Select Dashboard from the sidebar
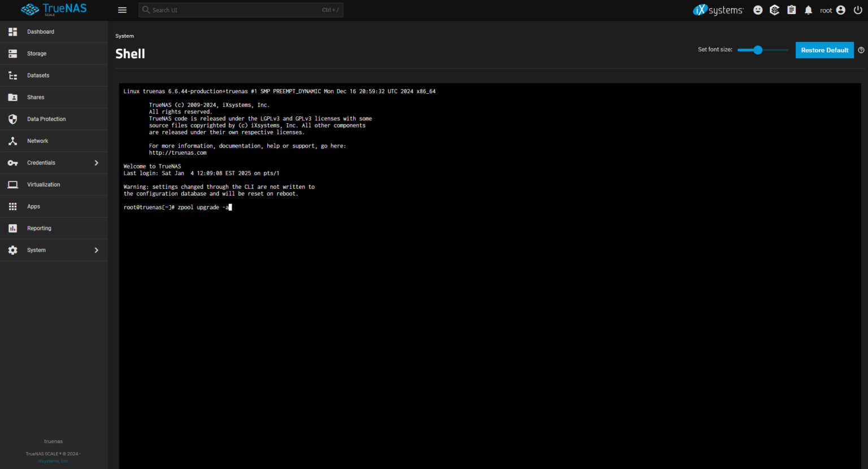The width and height of the screenshot is (868, 469). 41,32
